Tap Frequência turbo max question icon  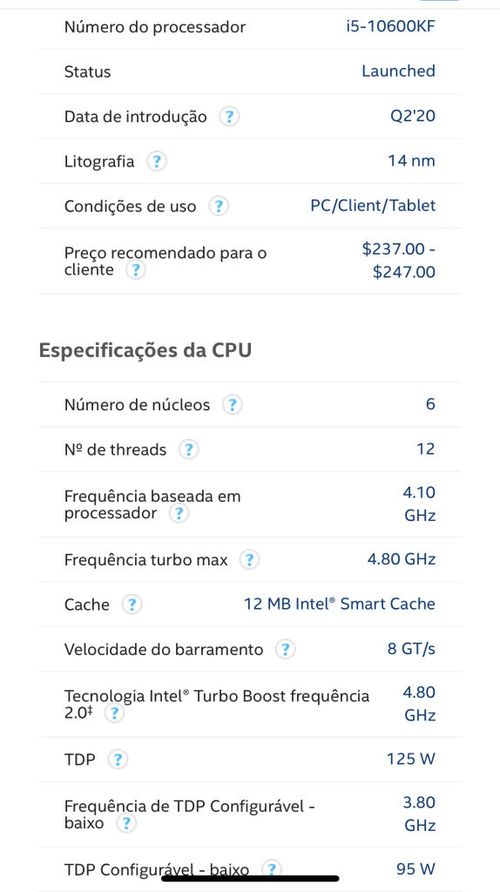(x=249, y=560)
